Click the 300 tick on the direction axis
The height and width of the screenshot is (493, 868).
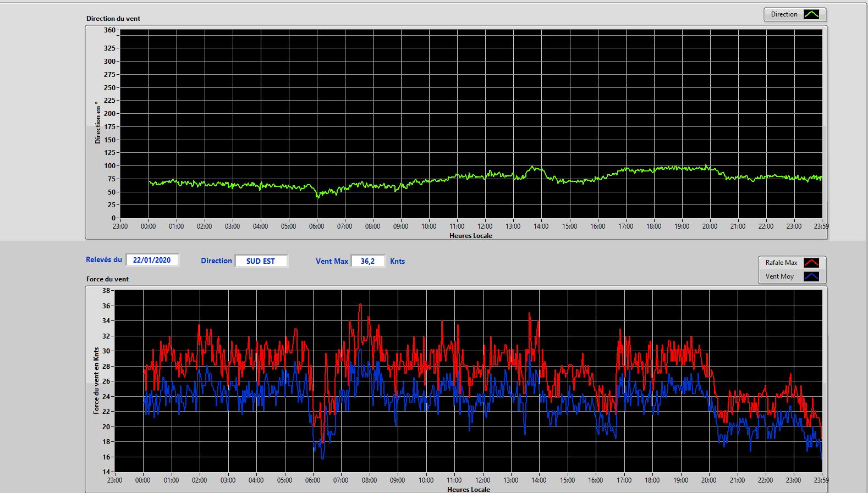click(109, 62)
